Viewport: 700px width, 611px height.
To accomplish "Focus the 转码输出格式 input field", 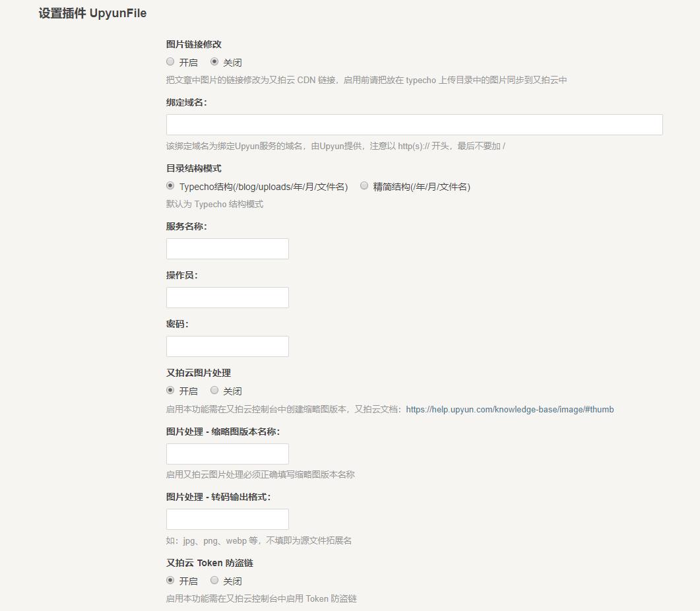I will coord(227,519).
